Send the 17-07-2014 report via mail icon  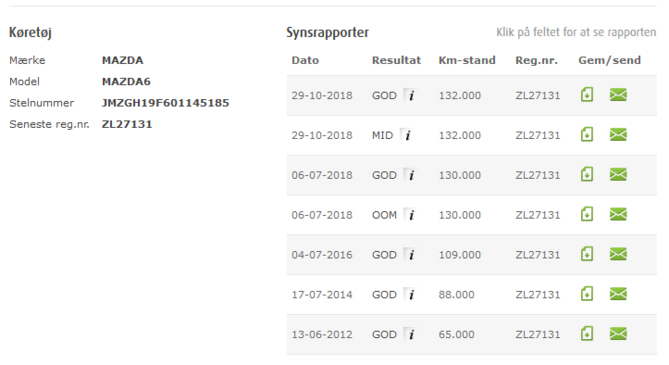pos(618,294)
